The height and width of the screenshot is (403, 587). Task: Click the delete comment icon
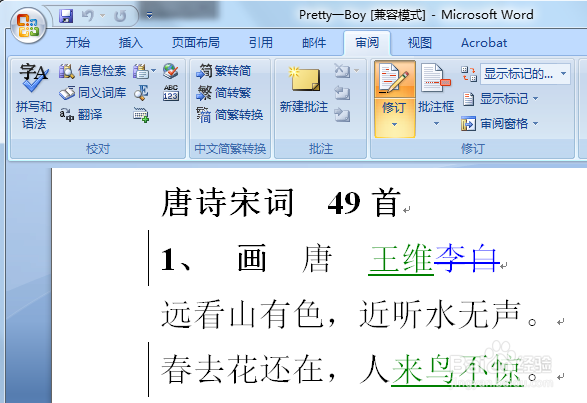point(342,70)
